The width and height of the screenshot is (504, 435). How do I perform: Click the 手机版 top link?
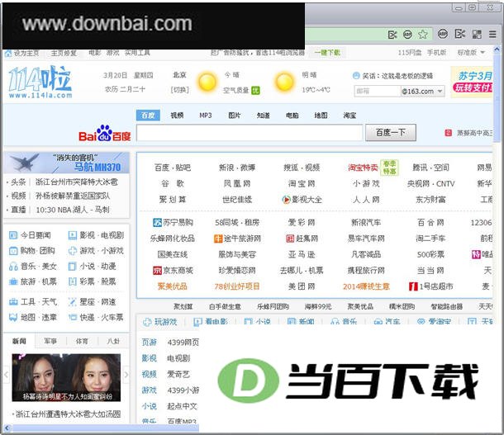(436, 53)
